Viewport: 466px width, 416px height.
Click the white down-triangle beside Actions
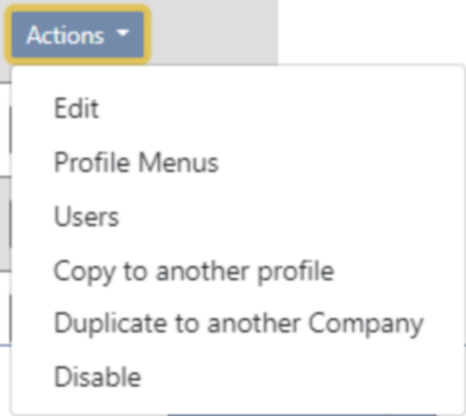pyautogui.click(x=123, y=33)
